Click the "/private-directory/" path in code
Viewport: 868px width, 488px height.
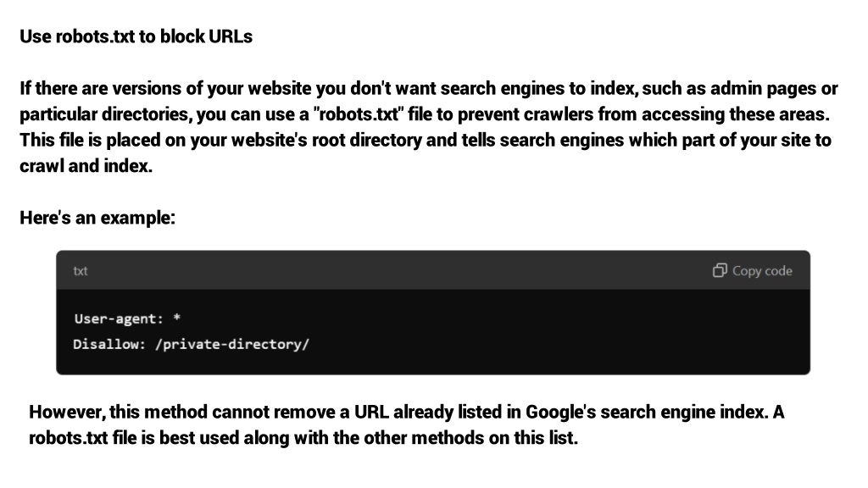coord(232,344)
